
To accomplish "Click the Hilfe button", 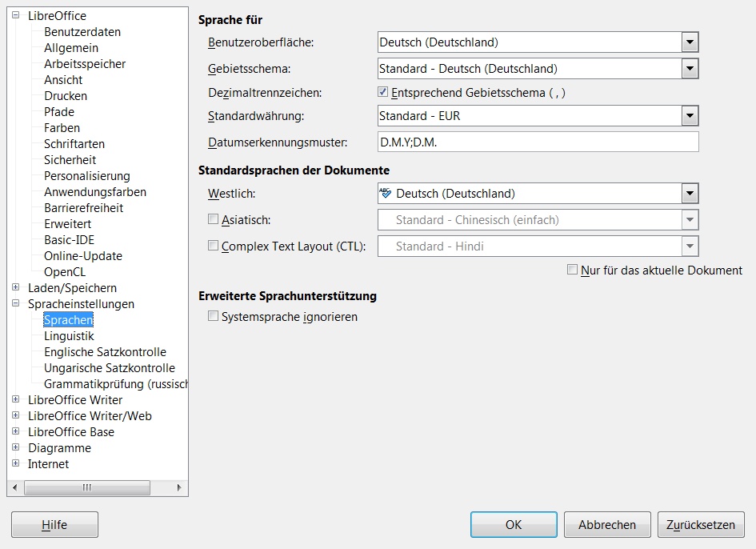I will click(x=54, y=524).
